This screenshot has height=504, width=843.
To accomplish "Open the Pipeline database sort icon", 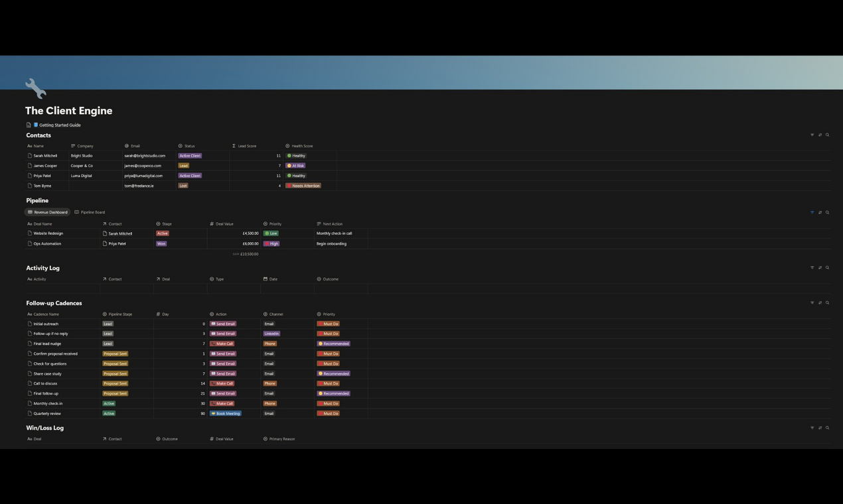I will (820, 212).
